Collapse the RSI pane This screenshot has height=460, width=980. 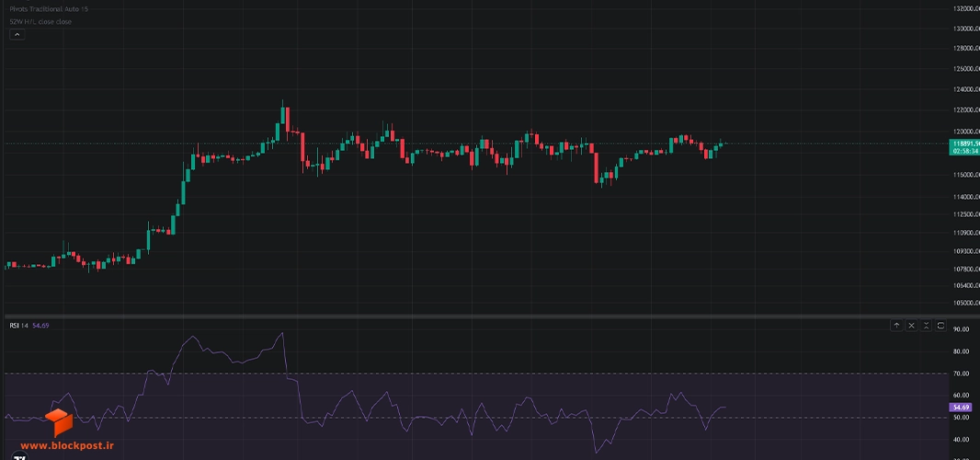(927, 326)
